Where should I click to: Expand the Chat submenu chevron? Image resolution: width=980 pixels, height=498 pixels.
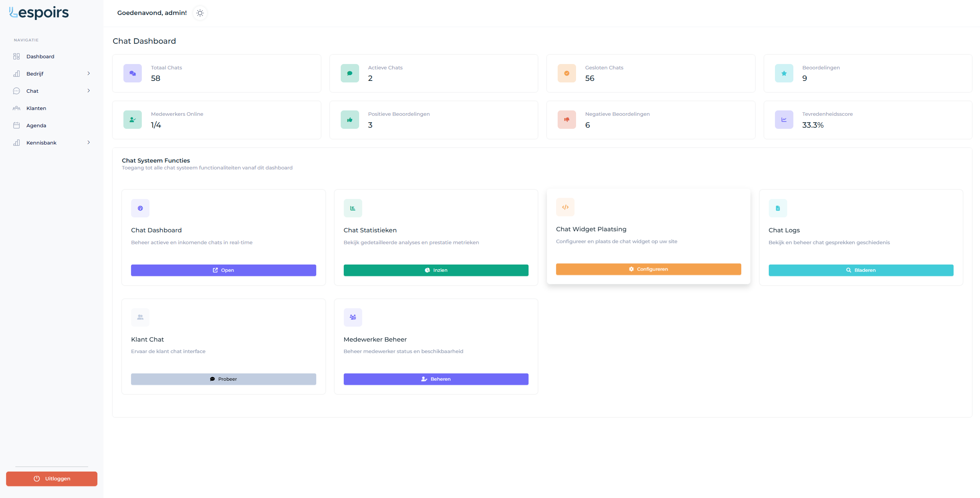pyautogui.click(x=89, y=91)
